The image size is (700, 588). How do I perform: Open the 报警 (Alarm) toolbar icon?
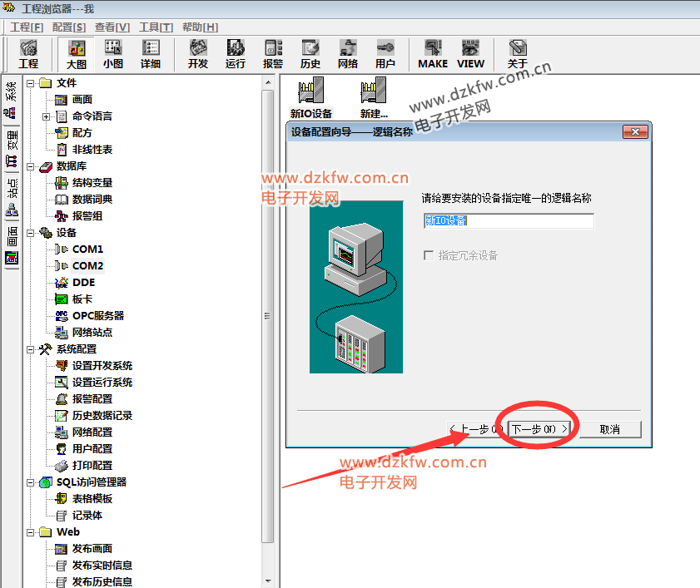(273, 54)
